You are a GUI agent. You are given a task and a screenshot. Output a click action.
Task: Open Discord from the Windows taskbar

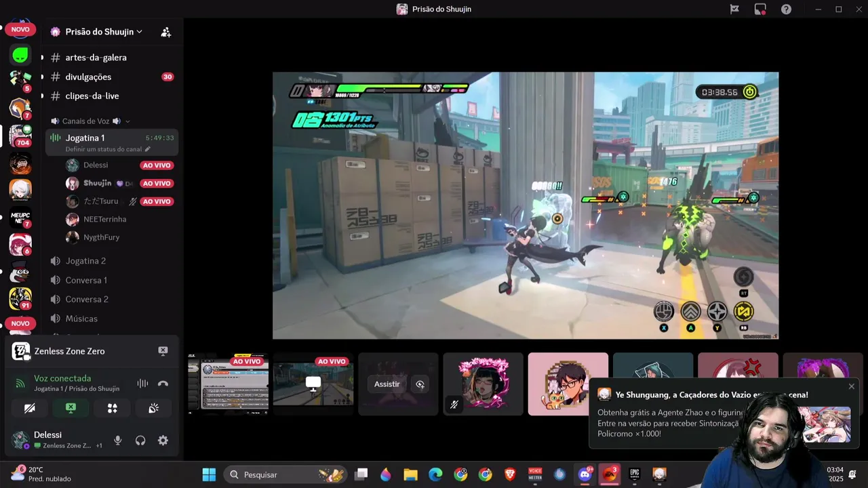[x=585, y=474]
